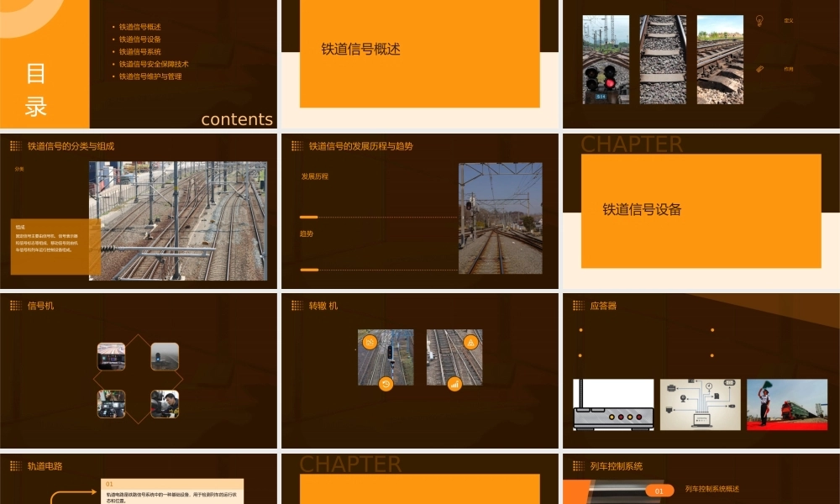Click the dotted grid icon beside 应答器
This screenshot has width=840, height=504.
pos(578,306)
